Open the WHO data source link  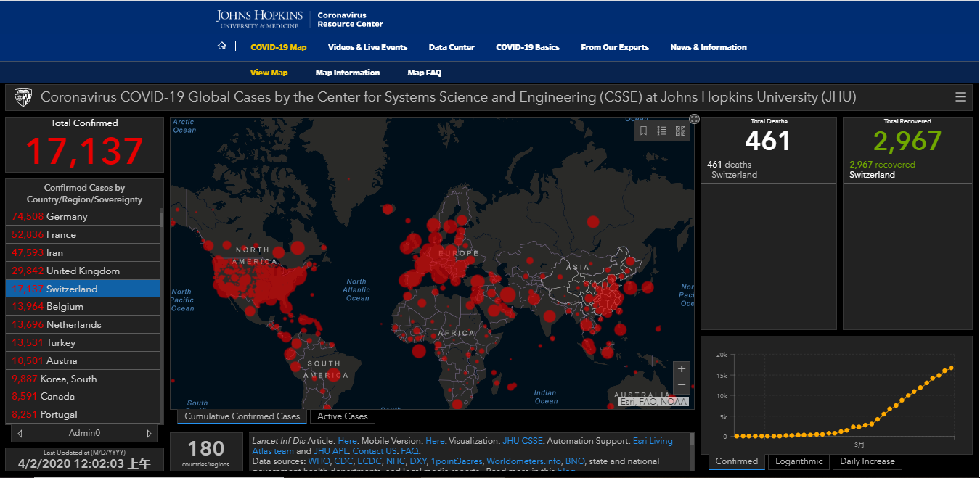(319, 461)
